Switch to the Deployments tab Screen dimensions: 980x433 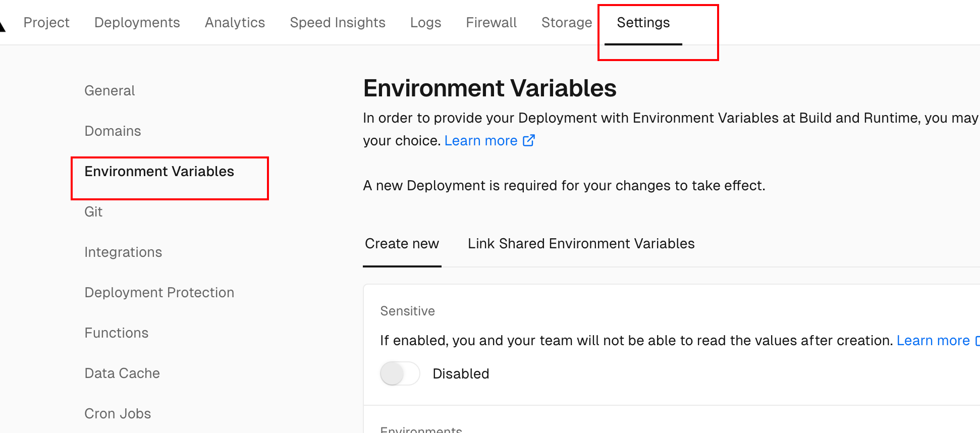point(137,23)
